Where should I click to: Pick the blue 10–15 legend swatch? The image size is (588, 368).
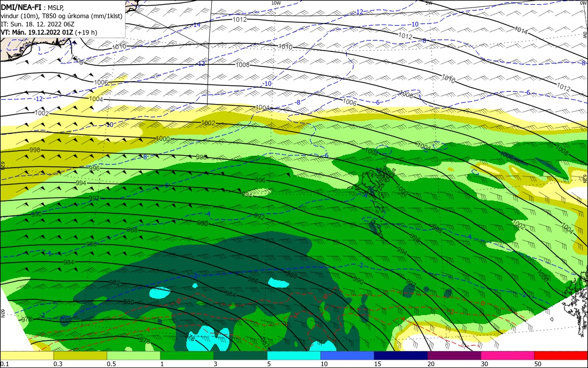click(348, 356)
